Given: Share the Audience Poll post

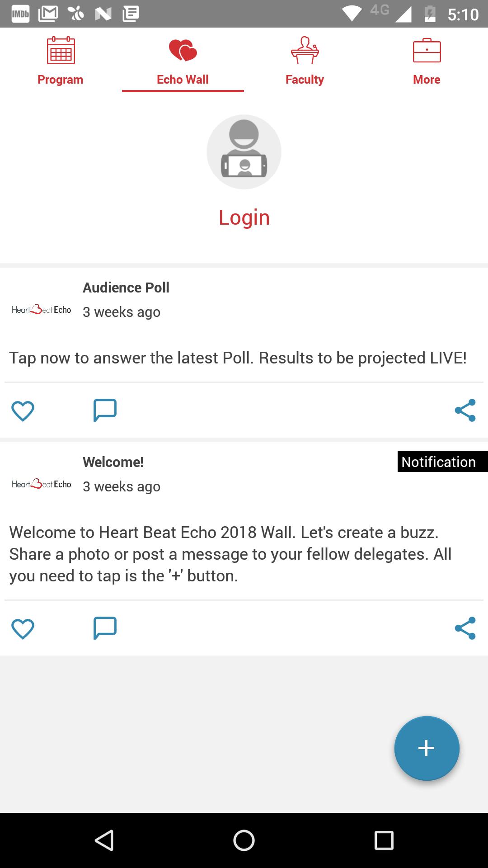Looking at the screenshot, I should click(465, 410).
